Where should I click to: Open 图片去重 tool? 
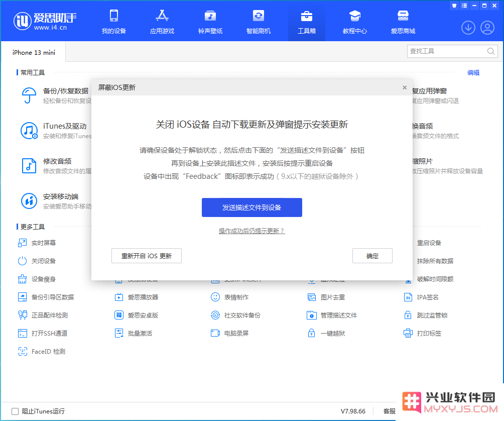[x=326, y=297]
